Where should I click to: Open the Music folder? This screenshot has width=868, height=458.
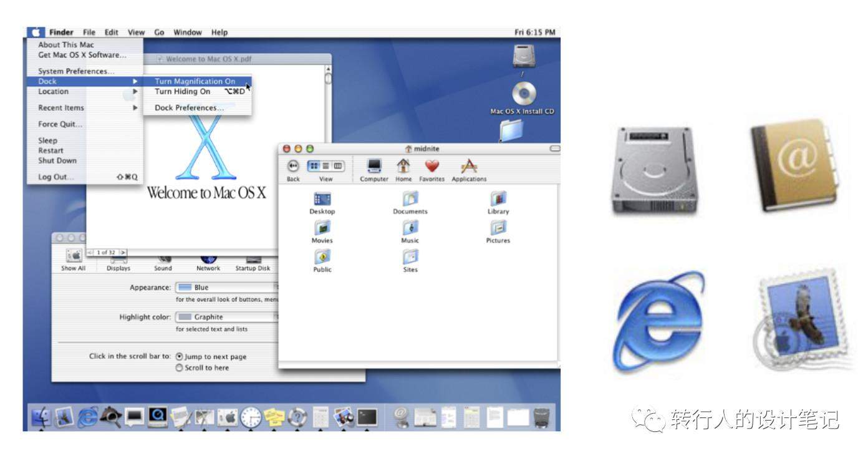click(410, 232)
